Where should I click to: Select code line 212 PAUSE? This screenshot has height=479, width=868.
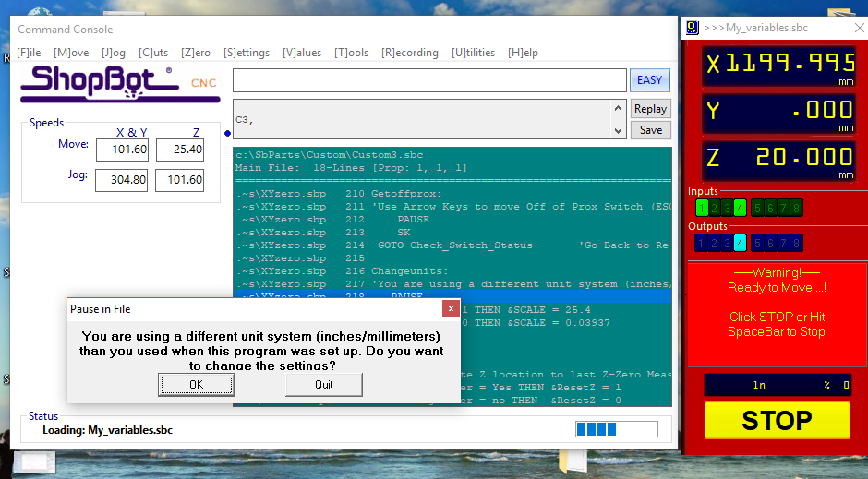(x=452, y=220)
